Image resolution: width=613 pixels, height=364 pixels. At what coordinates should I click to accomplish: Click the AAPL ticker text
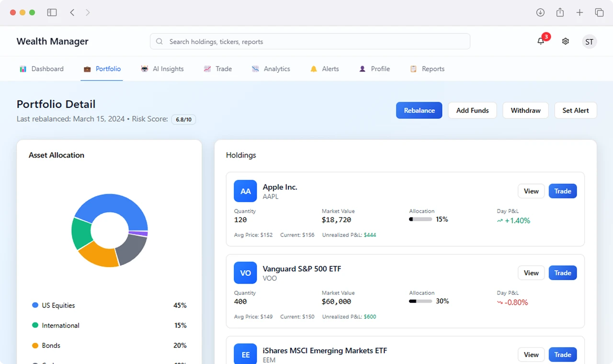tap(271, 197)
